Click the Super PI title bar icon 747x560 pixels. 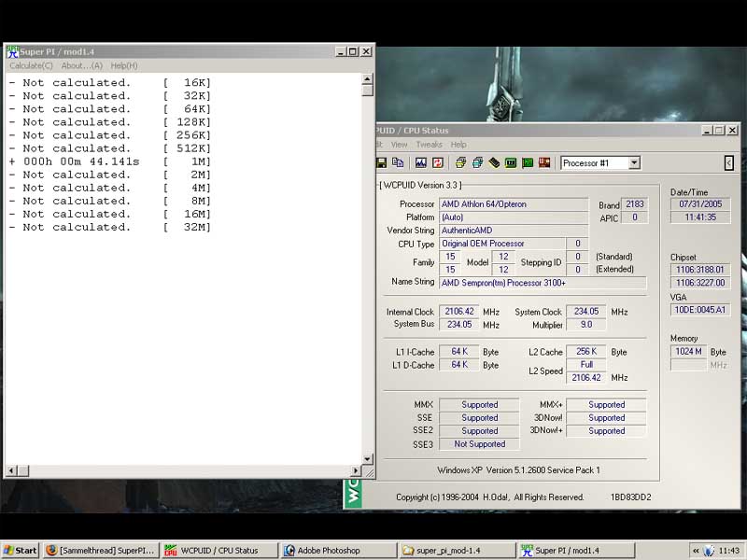12,52
